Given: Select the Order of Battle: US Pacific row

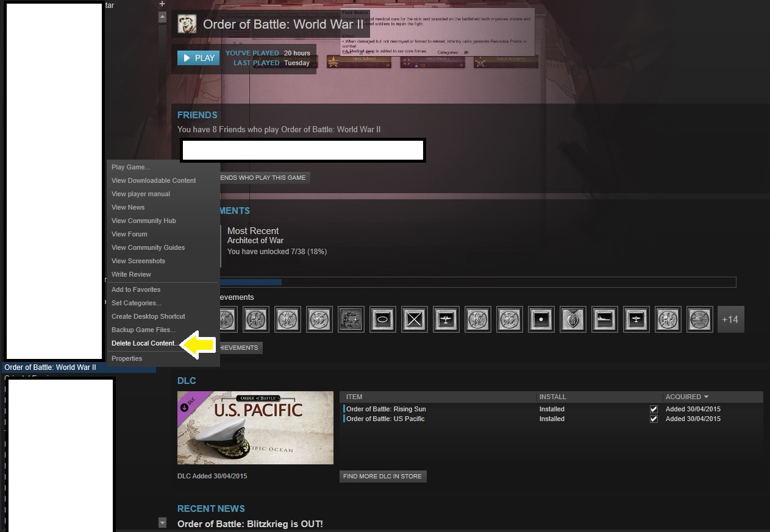Looking at the screenshot, I should coord(553,419).
